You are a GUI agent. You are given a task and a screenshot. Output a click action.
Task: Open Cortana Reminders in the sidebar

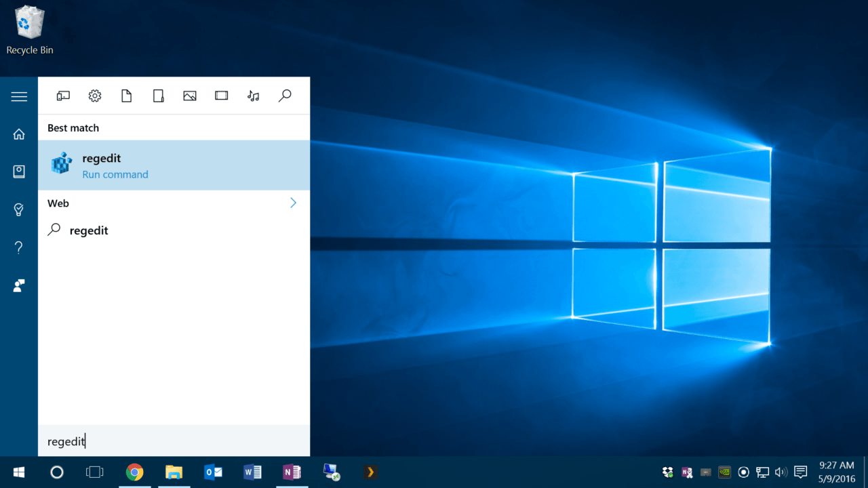tap(19, 209)
